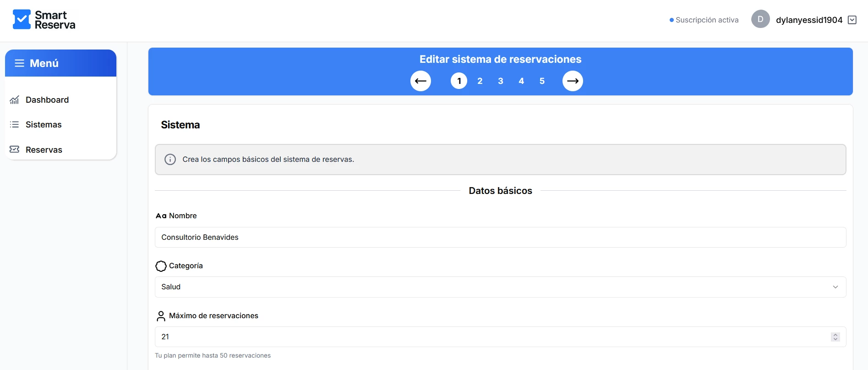
Task: Open Sistemas from the sidebar menu
Action: click(44, 125)
